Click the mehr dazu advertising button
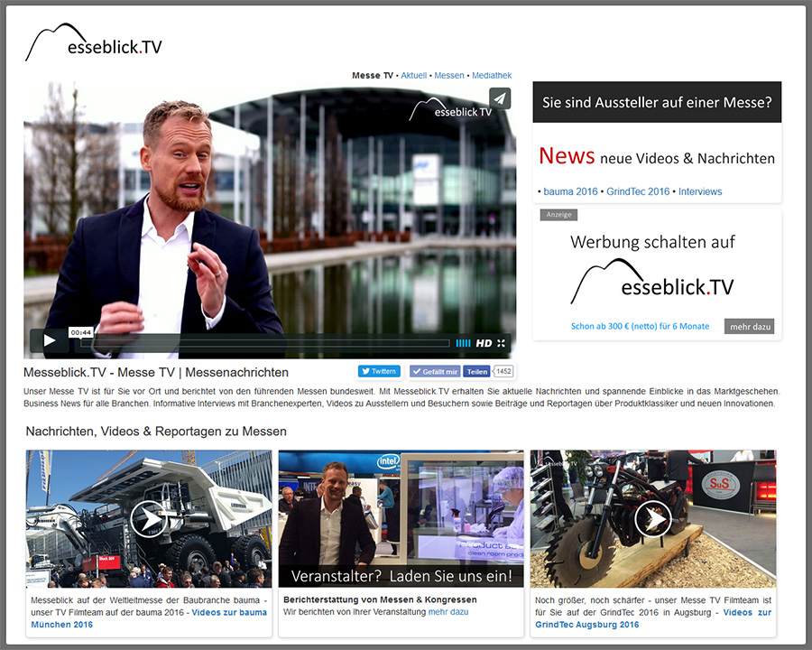 (750, 327)
